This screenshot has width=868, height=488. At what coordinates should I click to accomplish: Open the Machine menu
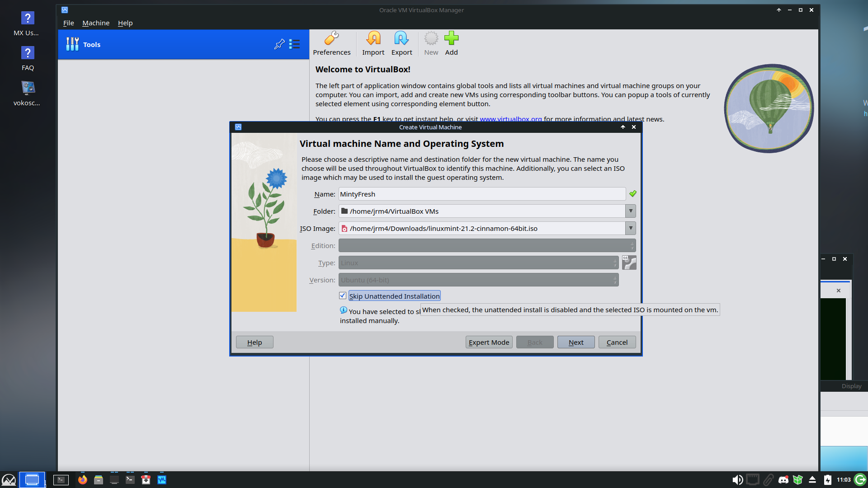(x=96, y=23)
